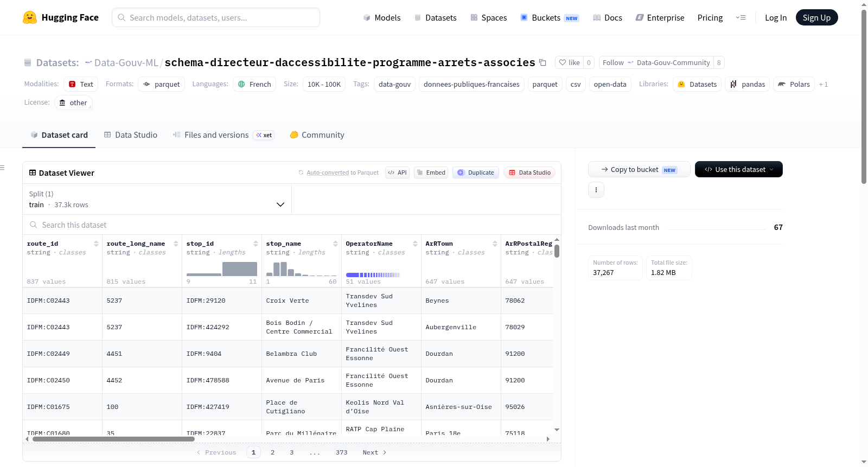Open the Dataset card tab

coord(59,135)
